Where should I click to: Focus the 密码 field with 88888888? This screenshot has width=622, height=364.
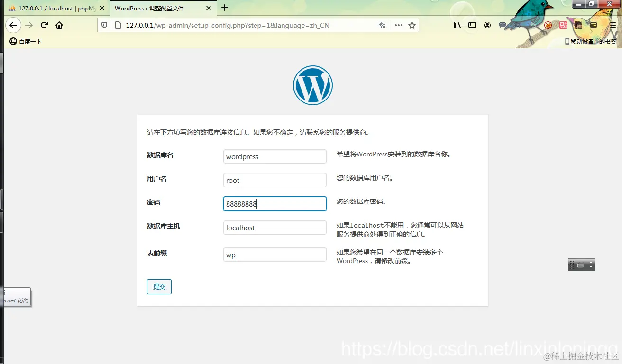[x=275, y=204]
